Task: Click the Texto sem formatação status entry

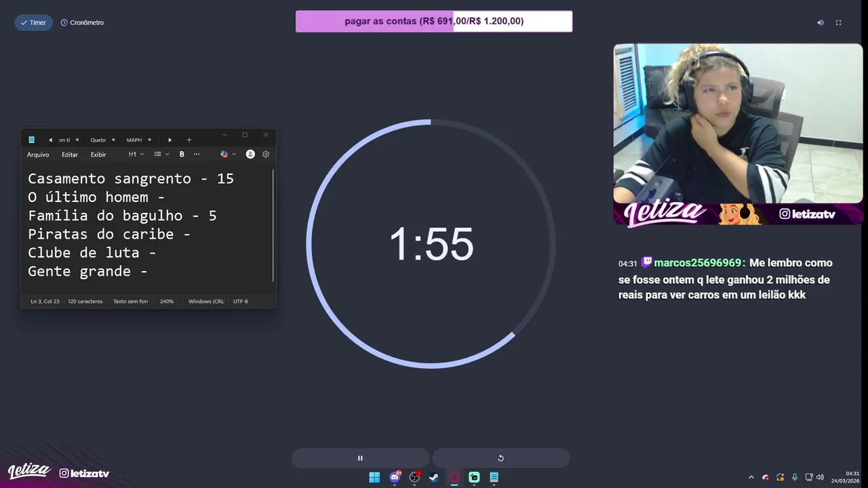Action: 130,301
